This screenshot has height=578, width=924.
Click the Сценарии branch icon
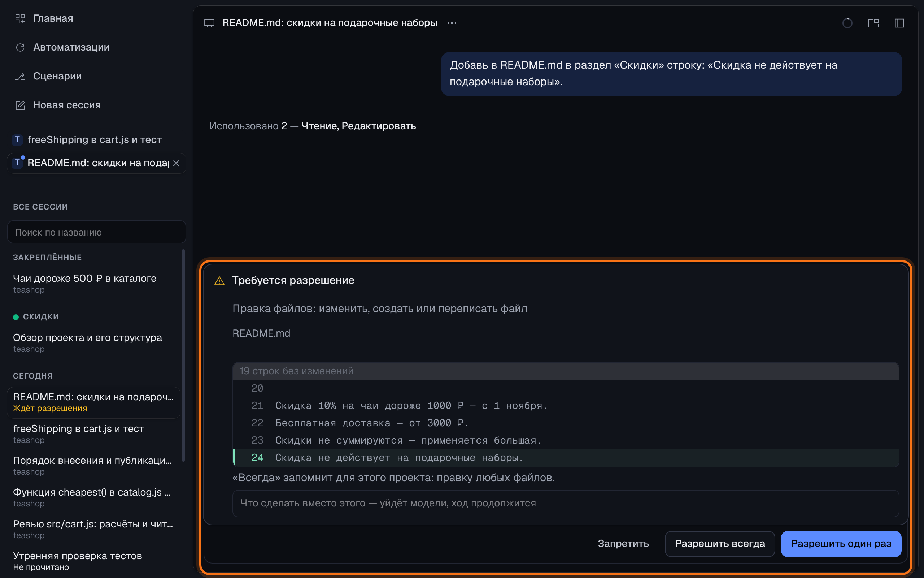pos(20,77)
